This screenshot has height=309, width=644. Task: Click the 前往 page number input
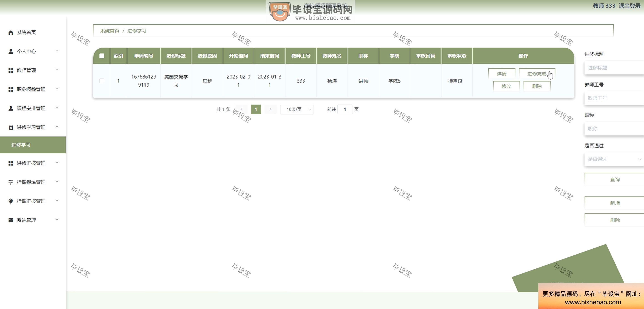345,109
